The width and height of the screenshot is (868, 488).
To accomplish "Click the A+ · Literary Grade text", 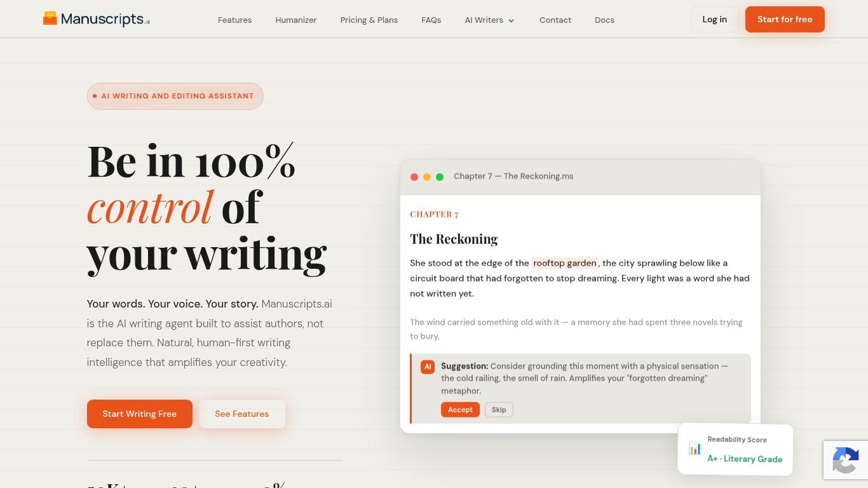I will [x=745, y=459].
